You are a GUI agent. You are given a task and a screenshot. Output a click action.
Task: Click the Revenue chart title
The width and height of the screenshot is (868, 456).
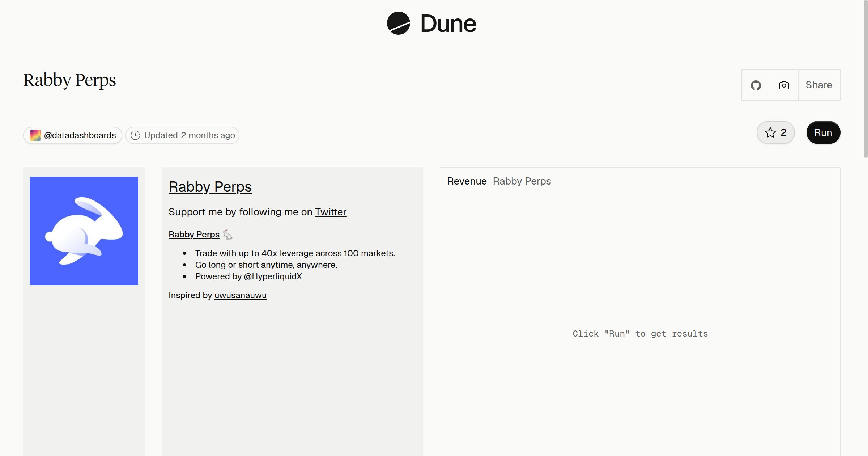[467, 181]
